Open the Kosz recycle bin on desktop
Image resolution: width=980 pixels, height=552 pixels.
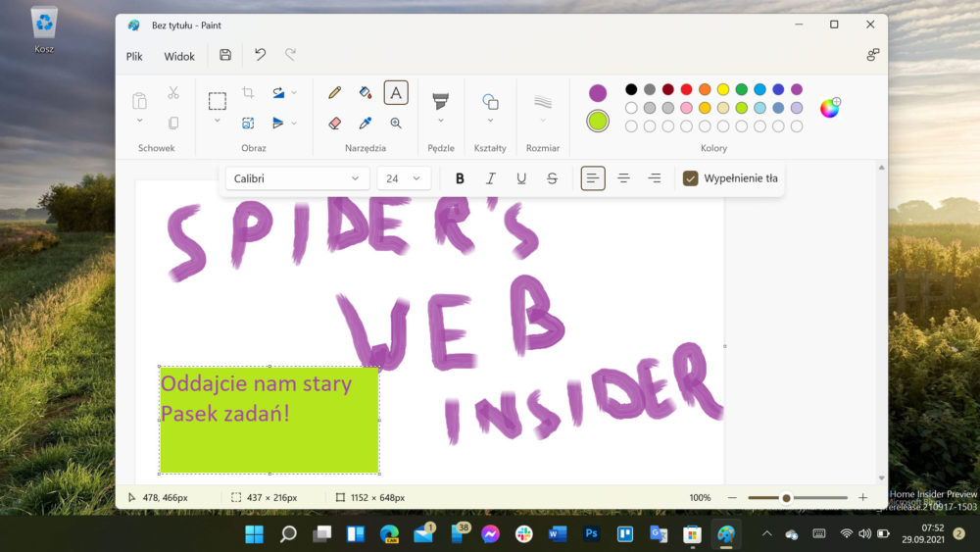pyautogui.click(x=44, y=30)
